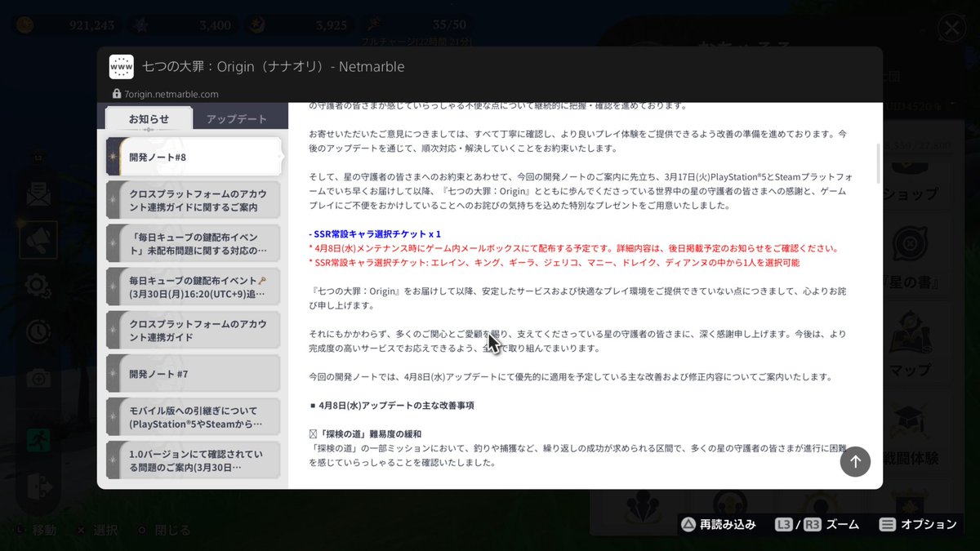
Task: Click the オプション control at bottom right
Action: 917,525
